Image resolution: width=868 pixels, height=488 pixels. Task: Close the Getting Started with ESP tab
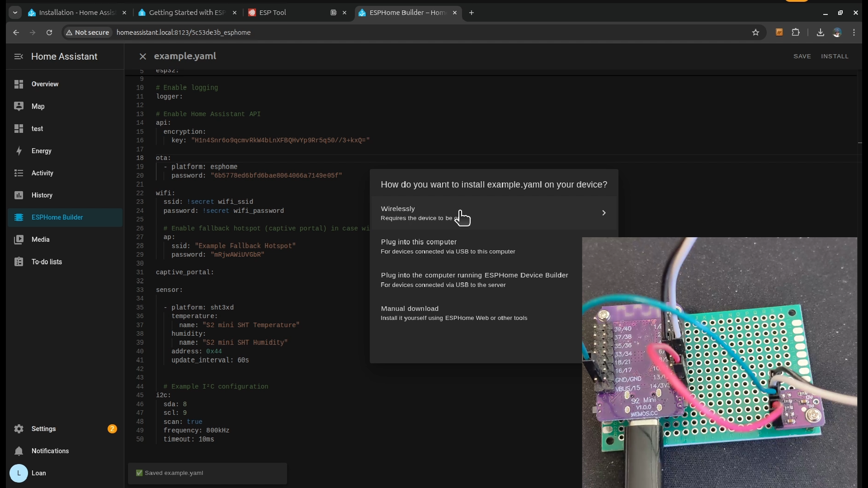click(235, 13)
